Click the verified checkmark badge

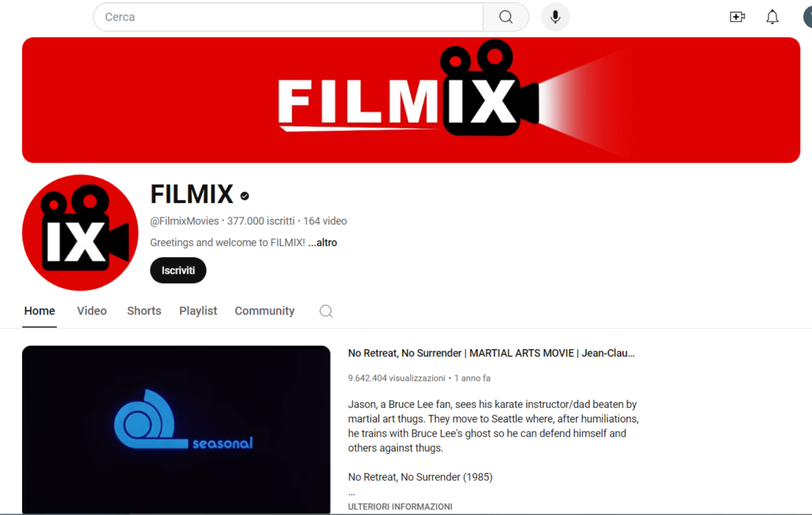coord(245,196)
